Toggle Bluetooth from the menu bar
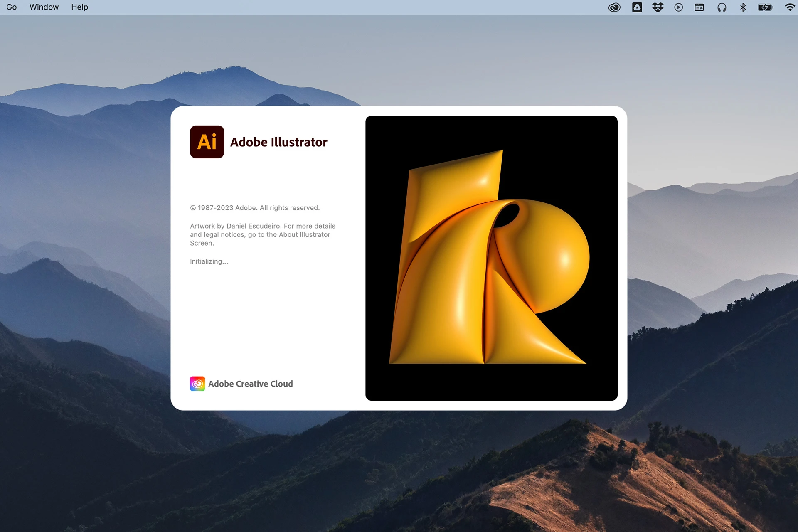 [743, 7]
